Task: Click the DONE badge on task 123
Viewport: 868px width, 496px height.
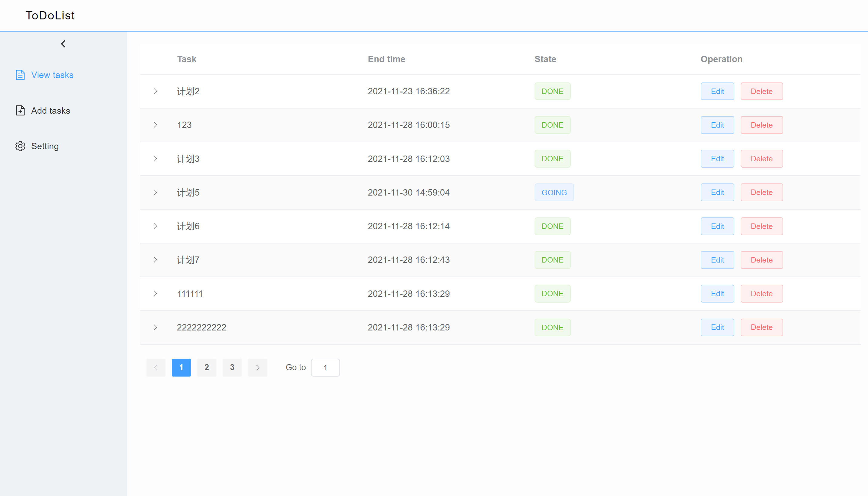Action: coord(552,125)
